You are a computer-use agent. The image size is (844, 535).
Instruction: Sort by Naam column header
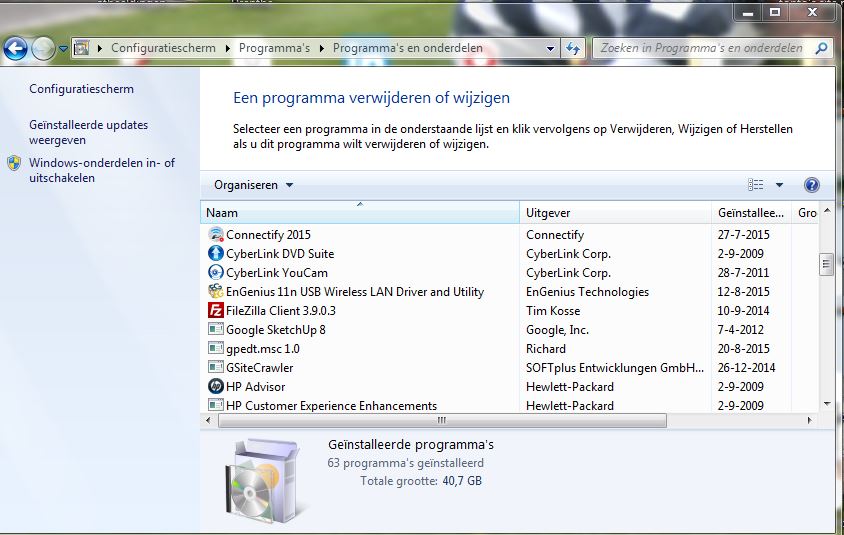[360, 213]
